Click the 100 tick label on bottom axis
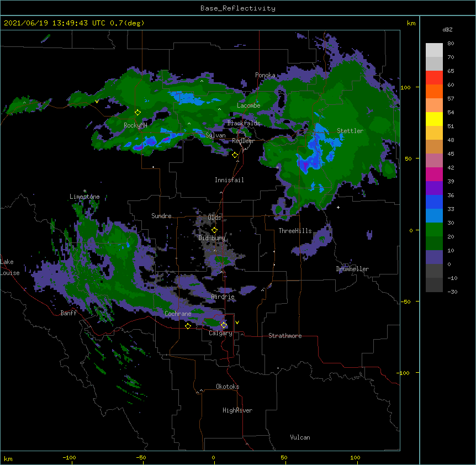The width and height of the screenshot is (476, 465). (x=355, y=457)
